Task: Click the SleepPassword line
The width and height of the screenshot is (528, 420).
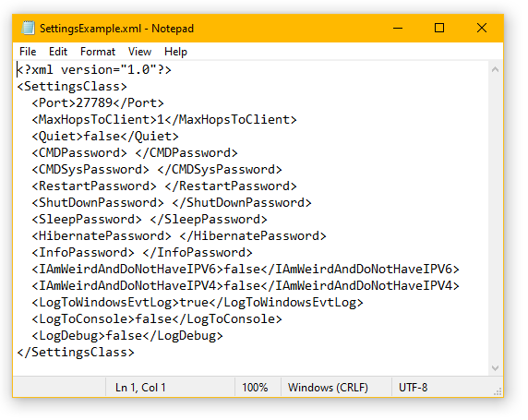Action: pyautogui.click(x=150, y=220)
